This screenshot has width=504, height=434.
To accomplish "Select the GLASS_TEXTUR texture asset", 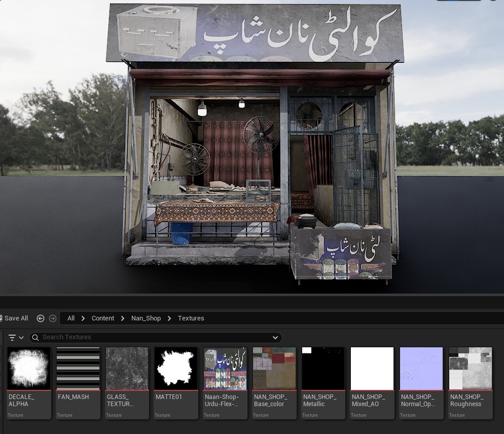I will point(127,383).
